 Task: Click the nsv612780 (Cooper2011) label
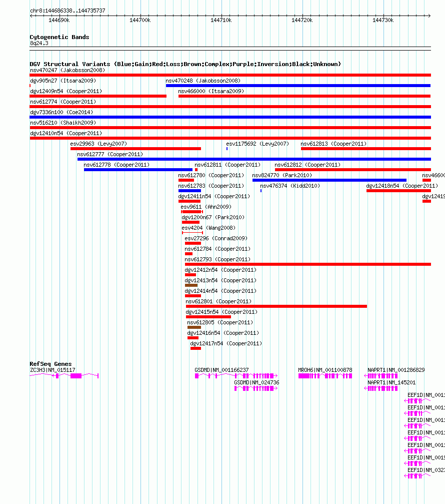211,176
